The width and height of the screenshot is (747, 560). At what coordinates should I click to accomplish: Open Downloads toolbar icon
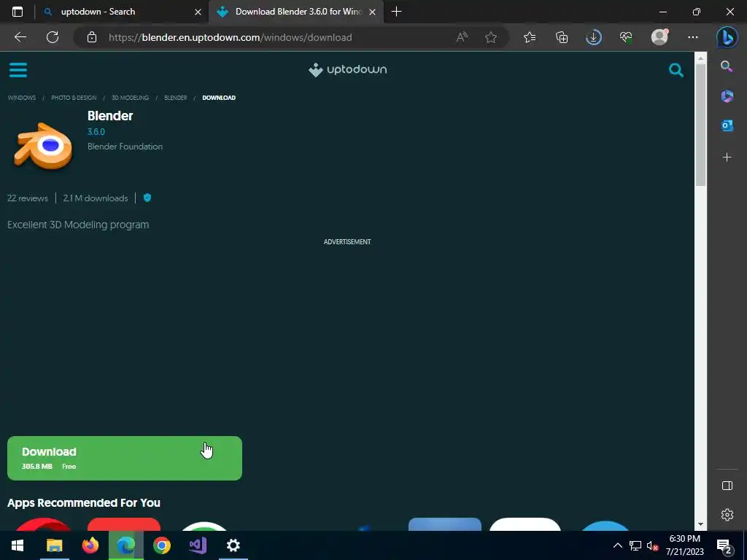594,37
